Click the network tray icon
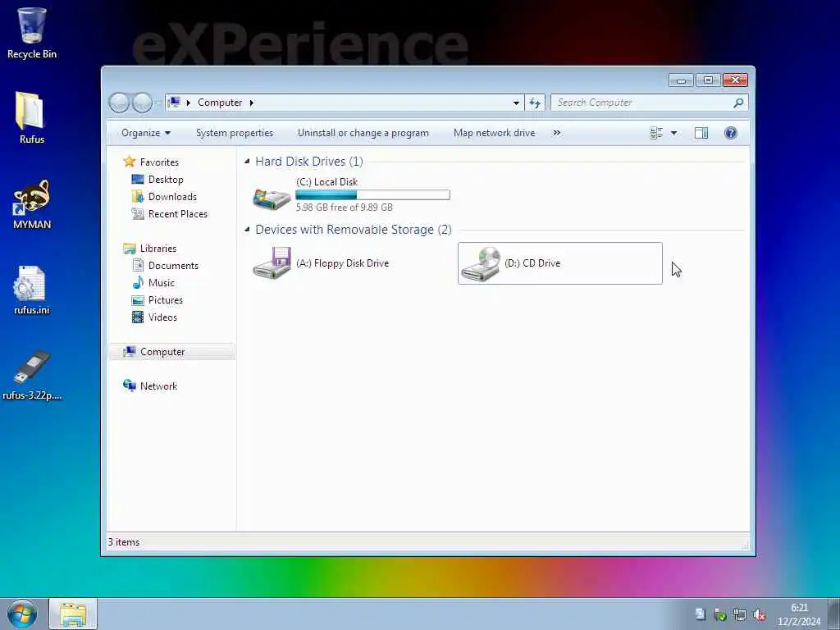The width and height of the screenshot is (840, 630). tap(740, 615)
